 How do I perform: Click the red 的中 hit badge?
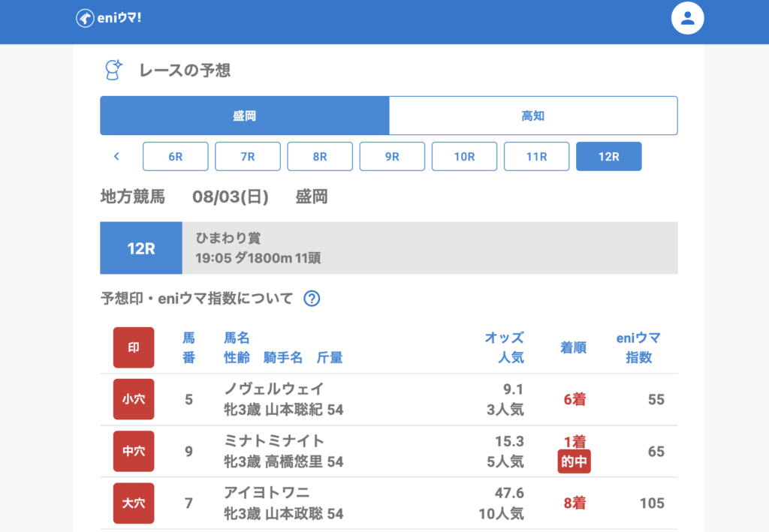(x=574, y=462)
